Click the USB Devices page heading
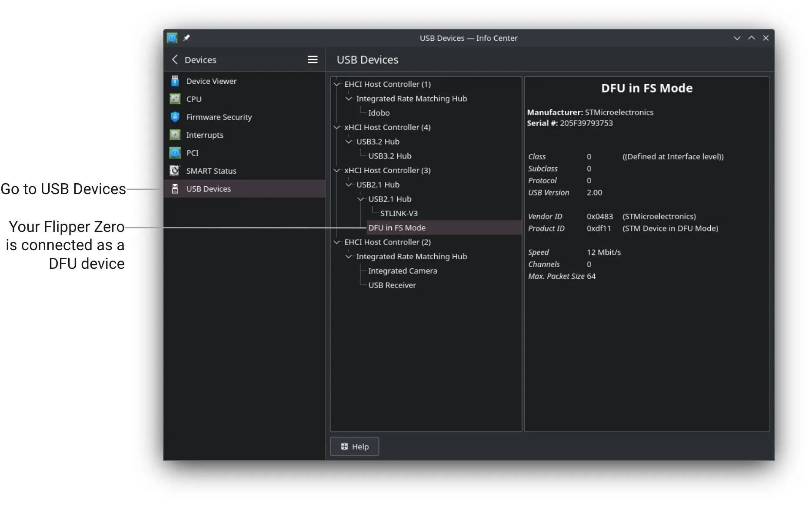 [367, 59]
